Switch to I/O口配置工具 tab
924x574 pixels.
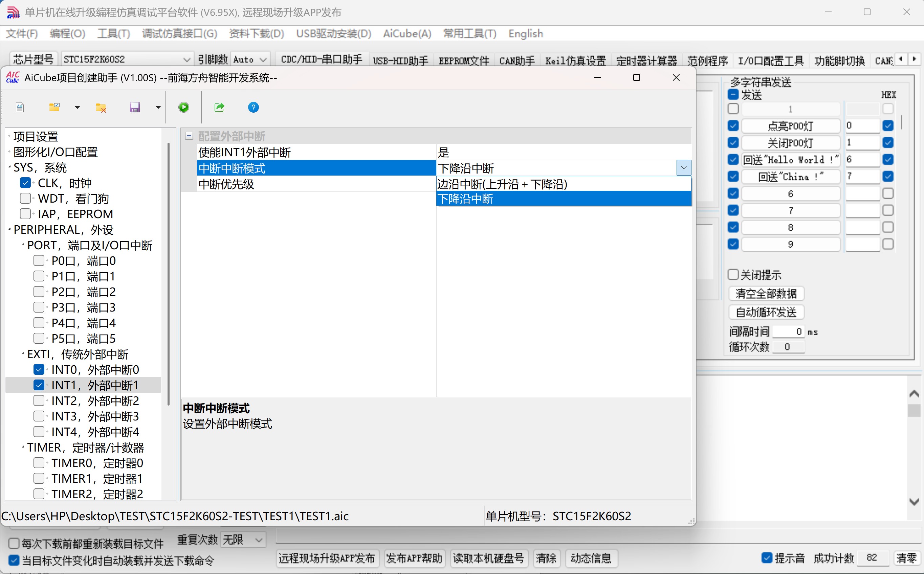[771, 60]
